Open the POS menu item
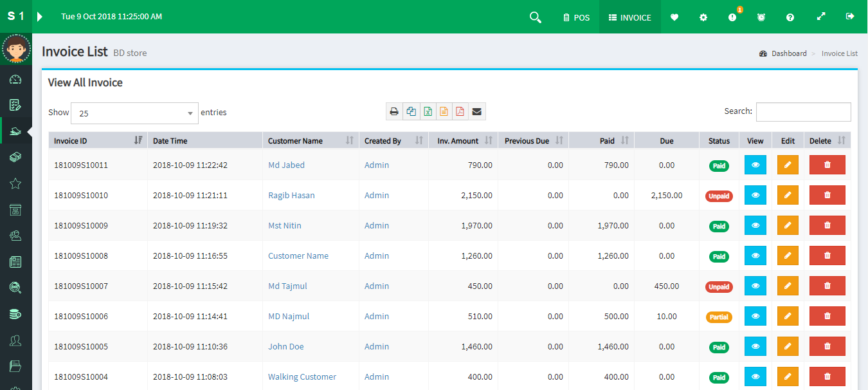 click(575, 17)
